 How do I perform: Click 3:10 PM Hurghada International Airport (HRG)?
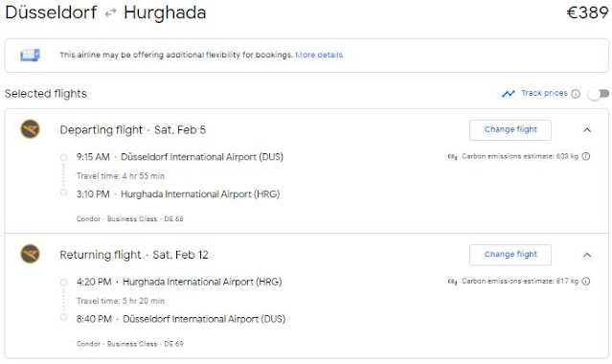pyautogui.click(x=178, y=194)
